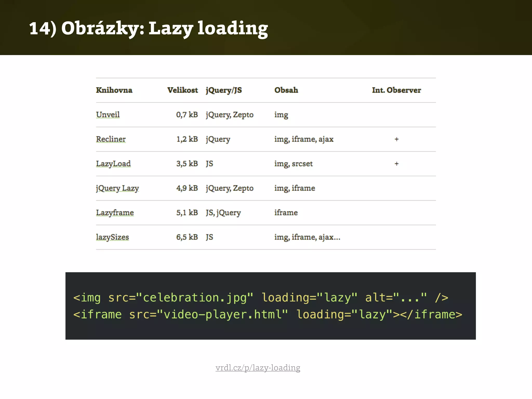Open the Unveil library link
532x399 pixels.
108,115
